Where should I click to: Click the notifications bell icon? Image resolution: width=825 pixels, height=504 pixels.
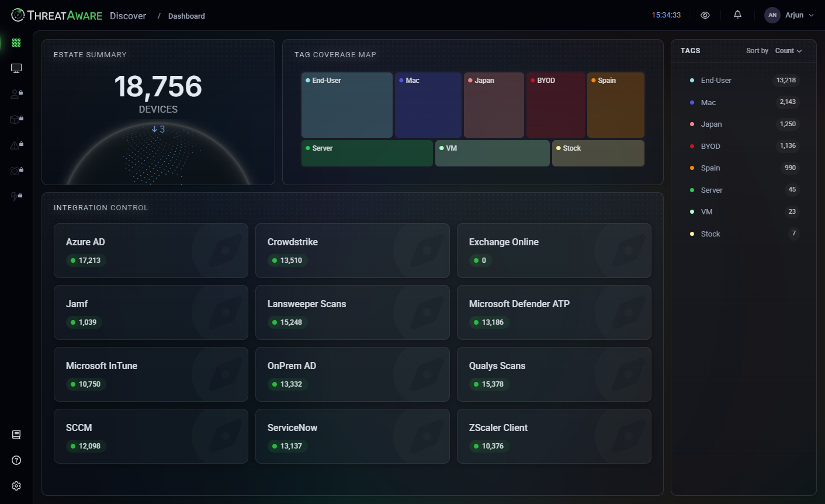coord(737,15)
